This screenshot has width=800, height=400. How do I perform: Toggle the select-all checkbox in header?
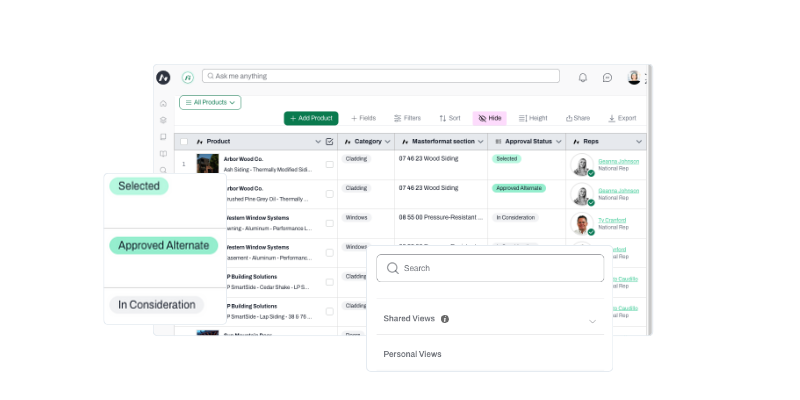coord(184,141)
